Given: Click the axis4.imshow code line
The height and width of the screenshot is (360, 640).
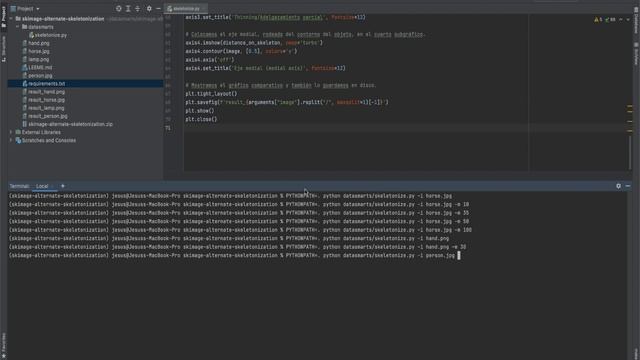Looking at the screenshot, I should pyautogui.click(x=254, y=43).
